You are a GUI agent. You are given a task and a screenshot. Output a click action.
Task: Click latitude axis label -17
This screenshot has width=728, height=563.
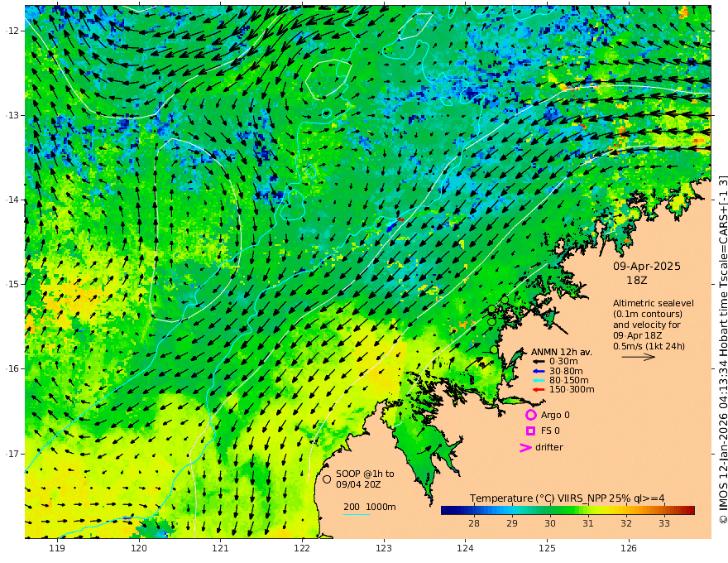click(x=12, y=454)
